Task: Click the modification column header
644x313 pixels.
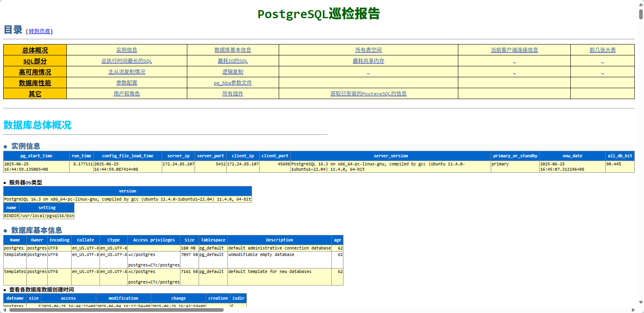Action: coord(123,298)
